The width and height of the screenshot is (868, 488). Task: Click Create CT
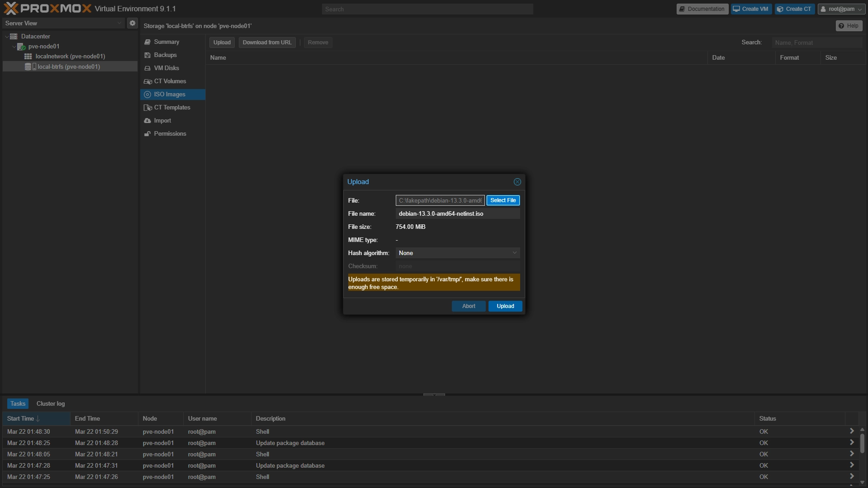795,9
